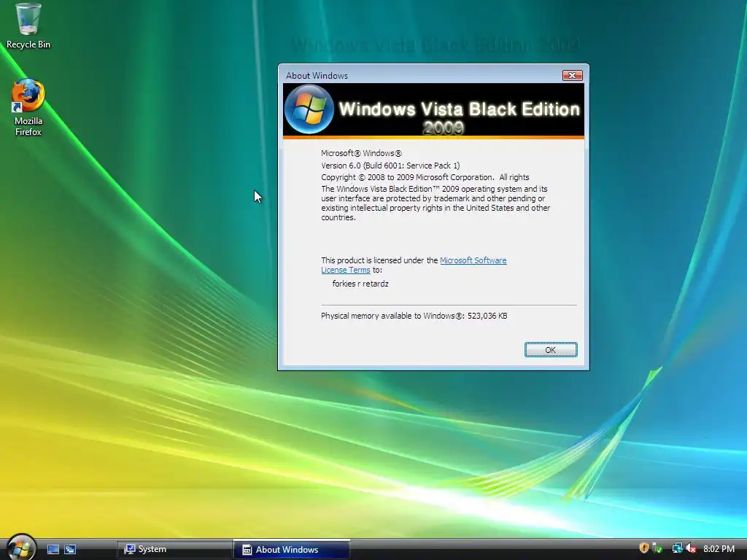Click OK in the About Windows dialog

click(x=551, y=349)
